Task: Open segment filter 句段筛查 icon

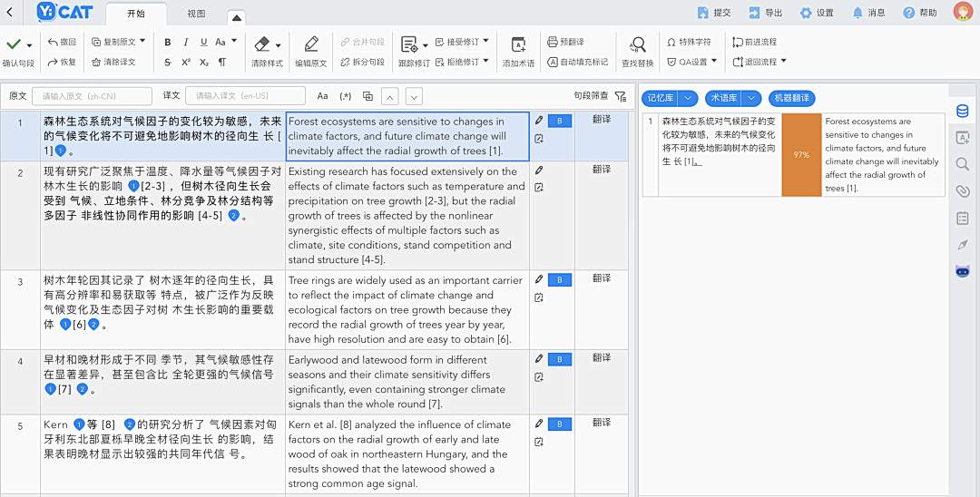Action: [620, 96]
